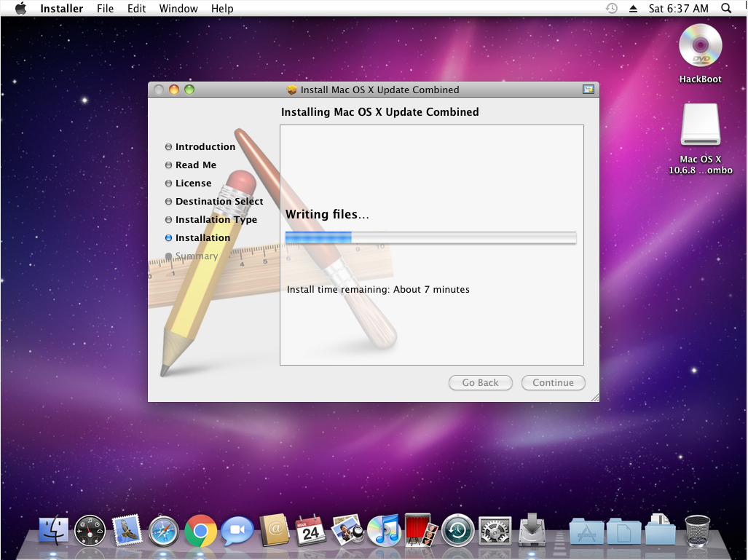The width and height of the screenshot is (748, 560).
Task: Open iChat from the Dock
Action: click(x=237, y=530)
